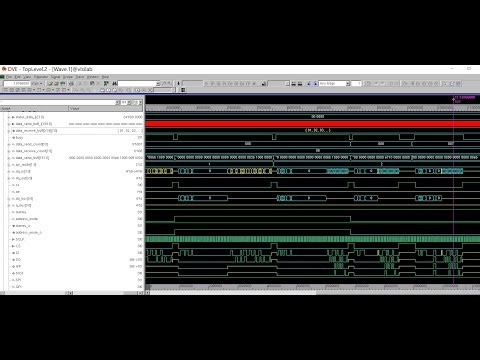Click the Value column header

click(106, 108)
